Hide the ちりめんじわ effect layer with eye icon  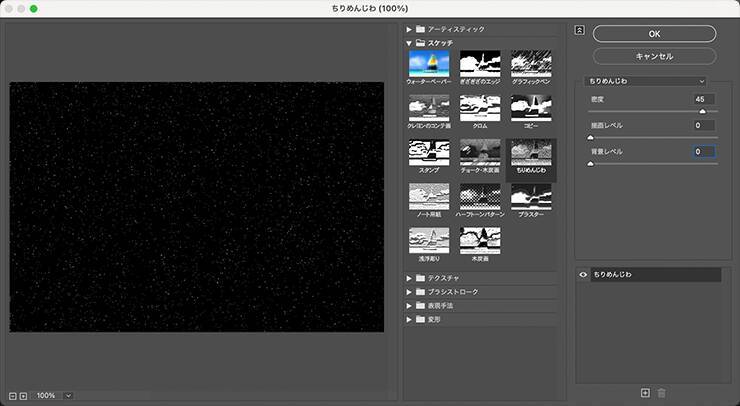(x=583, y=274)
